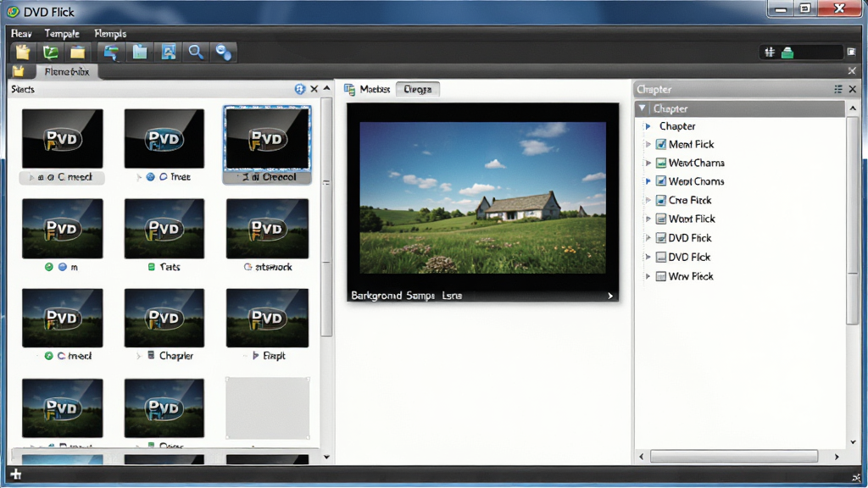Click the folder icon left of Flemebibx tab

(19, 71)
